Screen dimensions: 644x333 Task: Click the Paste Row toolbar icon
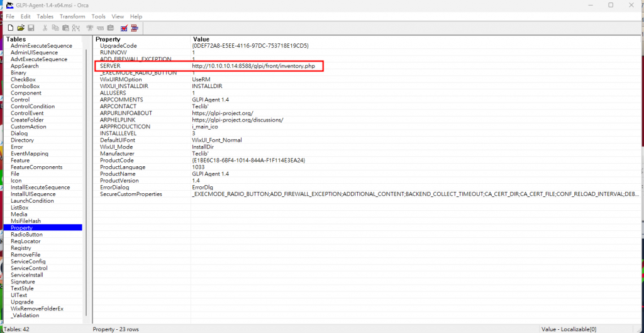[111, 28]
